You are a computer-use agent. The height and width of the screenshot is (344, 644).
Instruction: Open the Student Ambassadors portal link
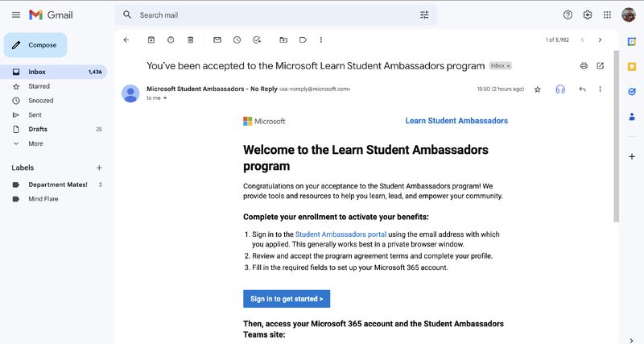(341, 234)
